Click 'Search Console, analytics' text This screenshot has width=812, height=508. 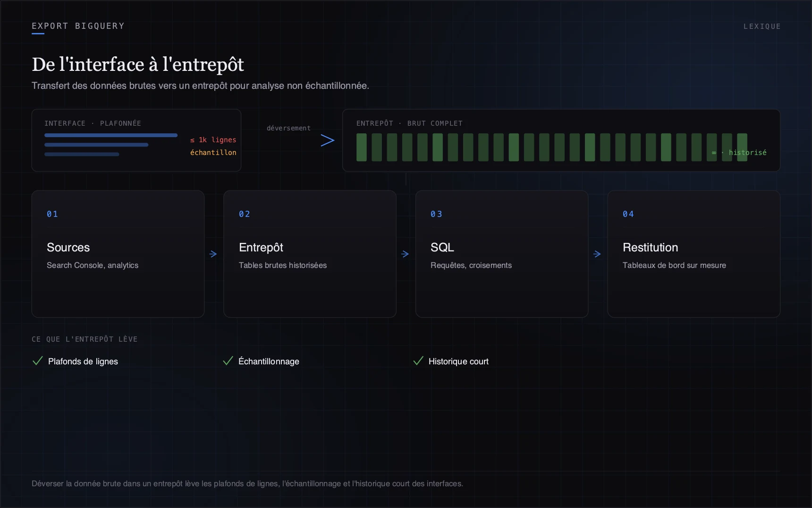(x=93, y=265)
